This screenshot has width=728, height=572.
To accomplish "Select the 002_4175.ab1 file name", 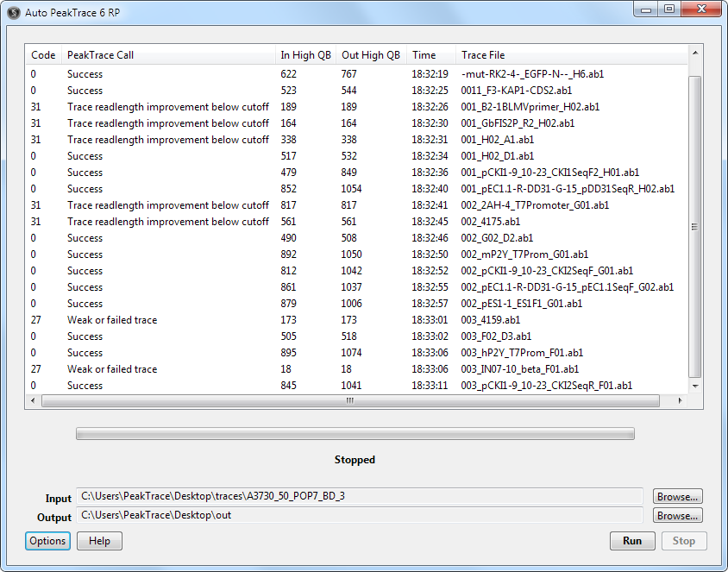I will pos(490,222).
